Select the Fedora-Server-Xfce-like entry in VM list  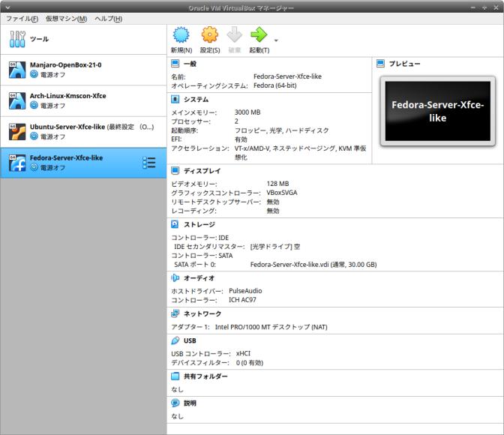[83, 163]
